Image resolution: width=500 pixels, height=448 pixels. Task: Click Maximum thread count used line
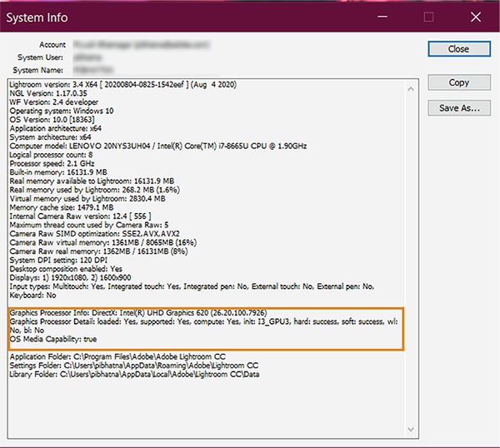coord(89,225)
